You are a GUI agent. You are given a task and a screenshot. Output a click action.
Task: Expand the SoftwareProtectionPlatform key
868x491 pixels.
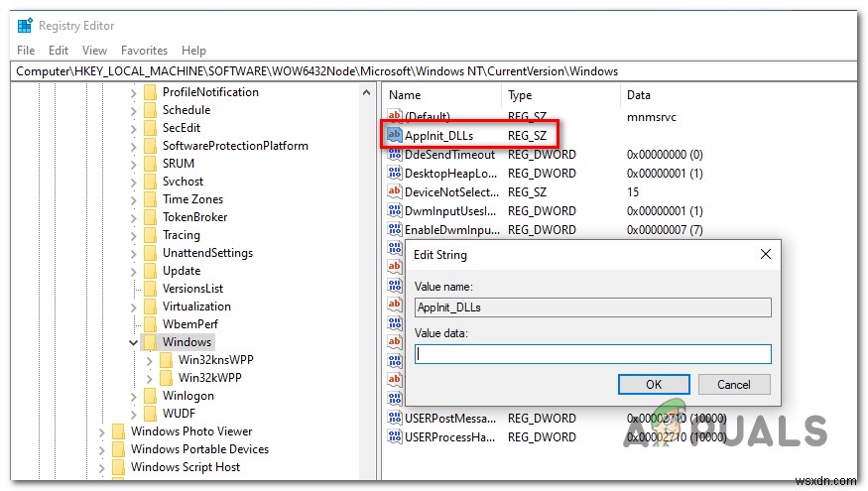[x=133, y=147]
